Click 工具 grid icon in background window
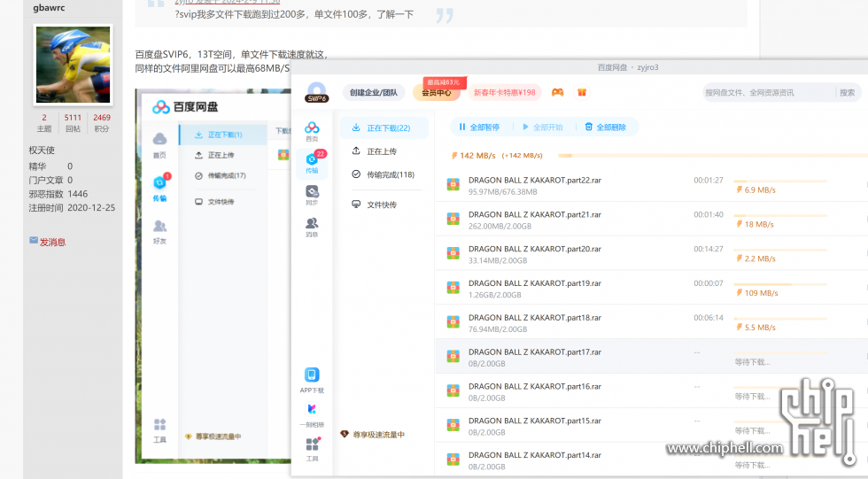 click(160, 424)
